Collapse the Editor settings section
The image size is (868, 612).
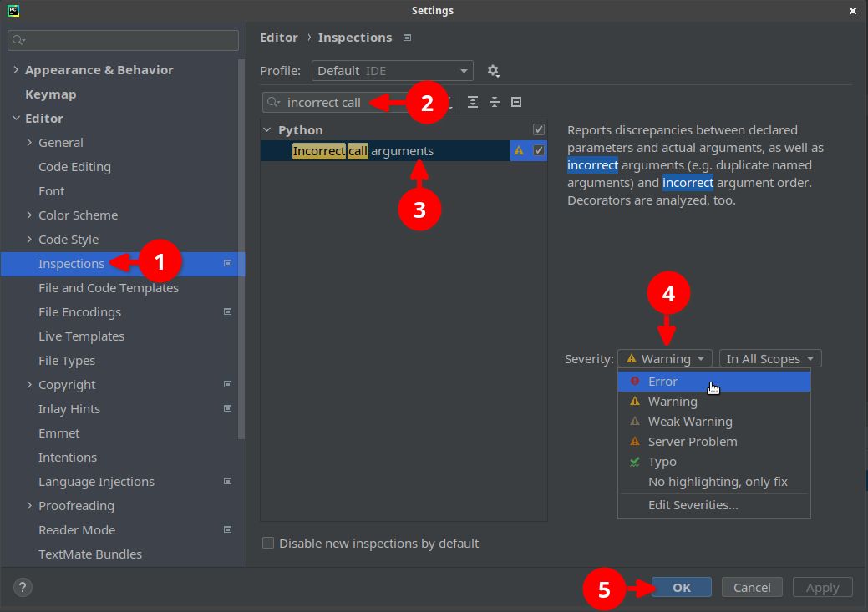click(x=16, y=118)
